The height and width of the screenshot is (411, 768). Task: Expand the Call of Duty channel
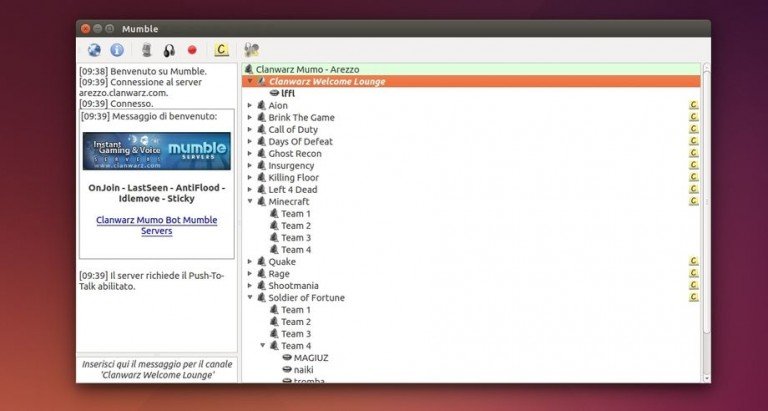[250, 129]
